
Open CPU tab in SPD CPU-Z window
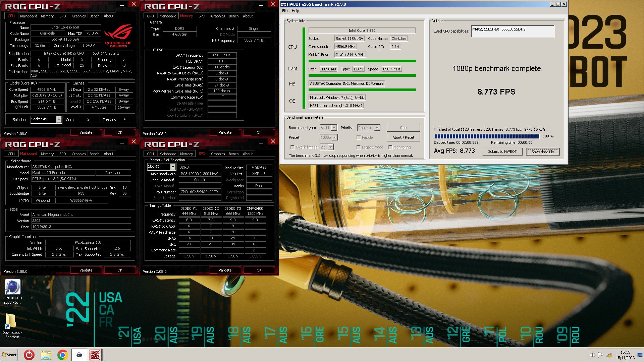point(151,154)
